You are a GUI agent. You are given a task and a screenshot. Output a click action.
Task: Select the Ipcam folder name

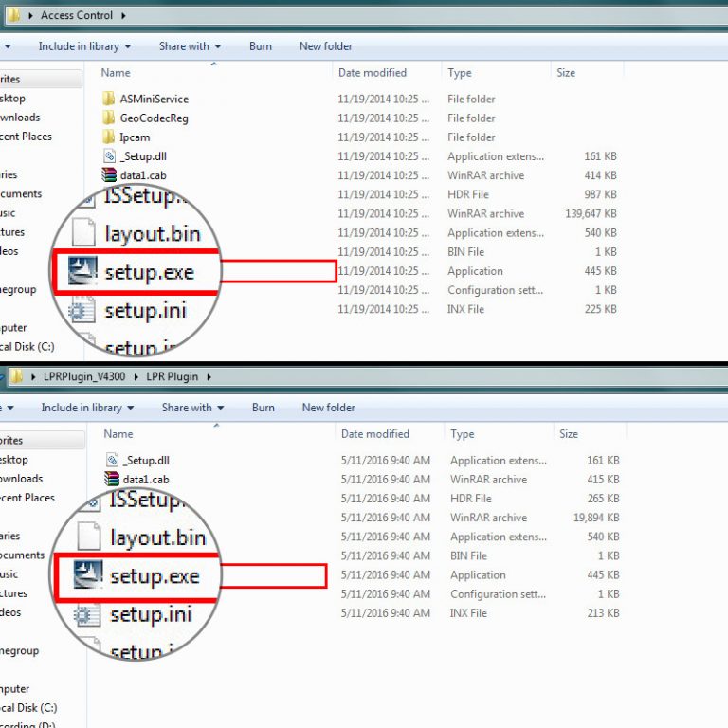point(135,137)
